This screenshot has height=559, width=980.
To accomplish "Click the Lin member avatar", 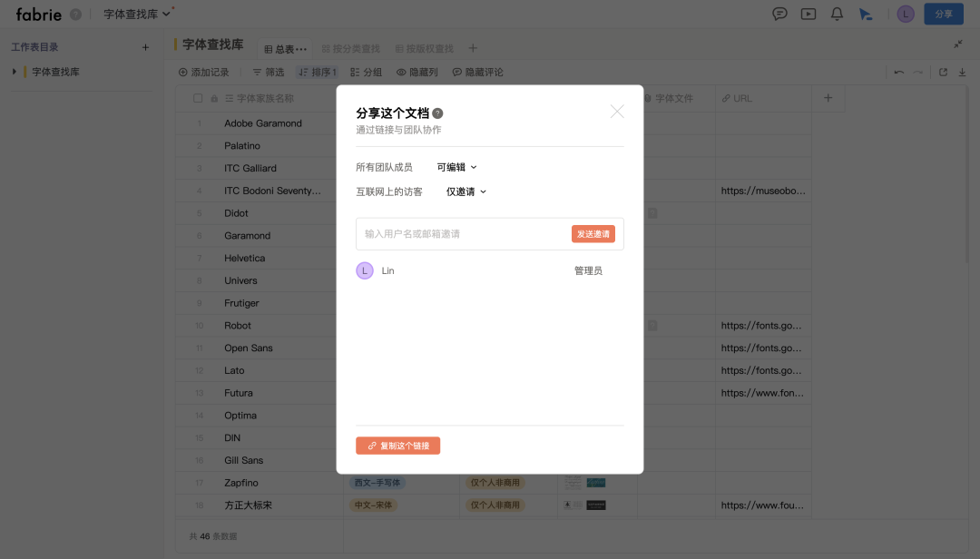I will pos(365,270).
